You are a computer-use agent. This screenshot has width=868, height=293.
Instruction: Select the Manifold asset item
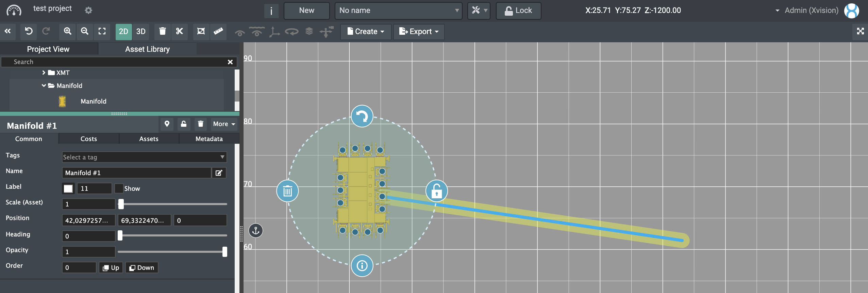pyautogui.click(x=117, y=101)
